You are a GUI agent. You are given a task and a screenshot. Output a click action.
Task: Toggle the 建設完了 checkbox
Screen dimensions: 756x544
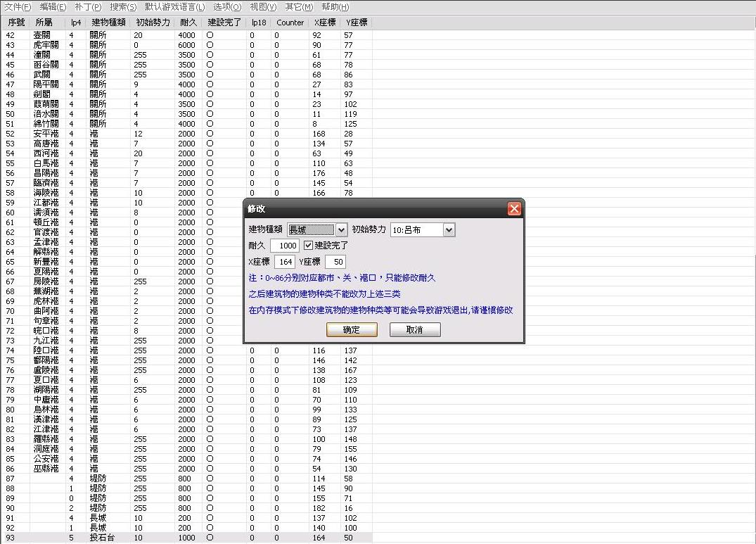pos(308,246)
